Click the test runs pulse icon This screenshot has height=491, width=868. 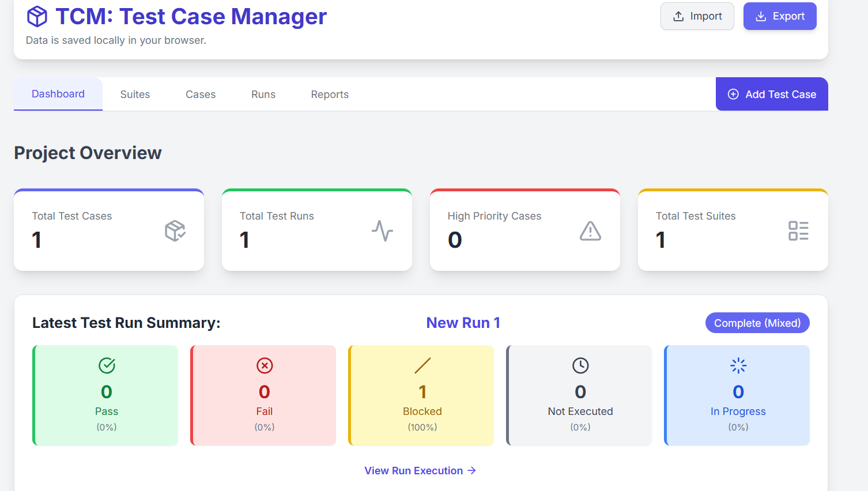383,230
